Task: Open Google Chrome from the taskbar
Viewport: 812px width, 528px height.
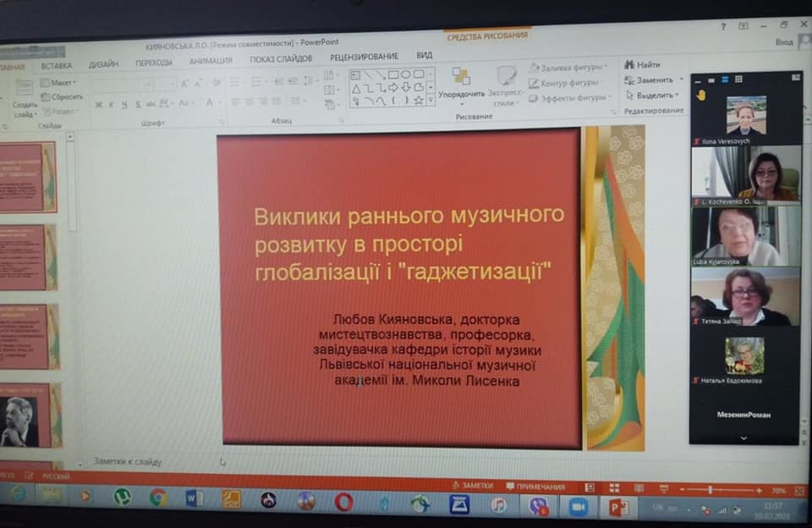Action: point(158,498)
